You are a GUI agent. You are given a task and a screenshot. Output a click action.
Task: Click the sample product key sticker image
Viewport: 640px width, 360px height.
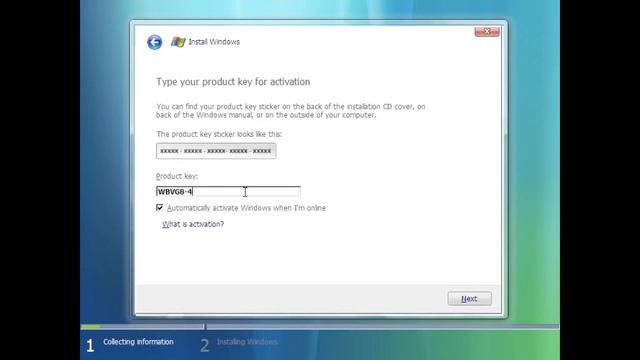click(216, 151)
